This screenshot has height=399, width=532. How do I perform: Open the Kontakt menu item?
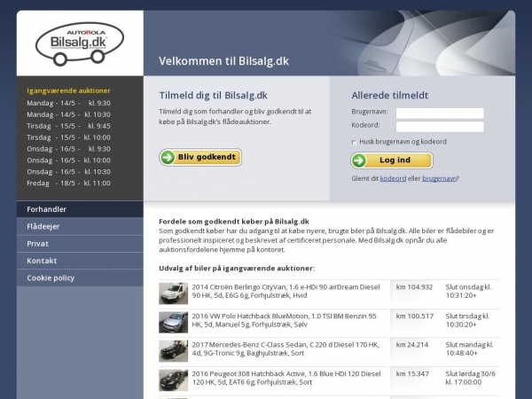[x=80, y=261]
